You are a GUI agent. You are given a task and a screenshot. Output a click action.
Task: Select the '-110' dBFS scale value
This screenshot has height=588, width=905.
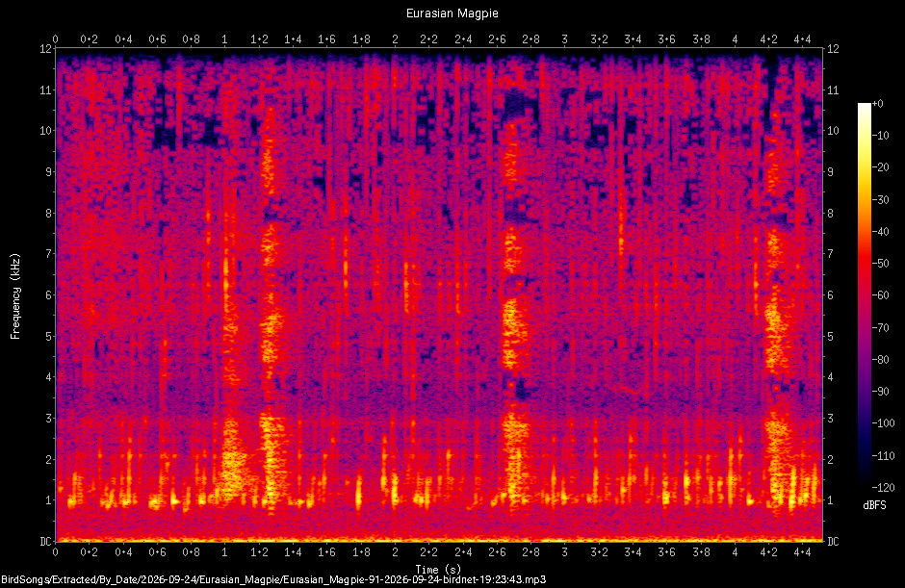point(883,456)
